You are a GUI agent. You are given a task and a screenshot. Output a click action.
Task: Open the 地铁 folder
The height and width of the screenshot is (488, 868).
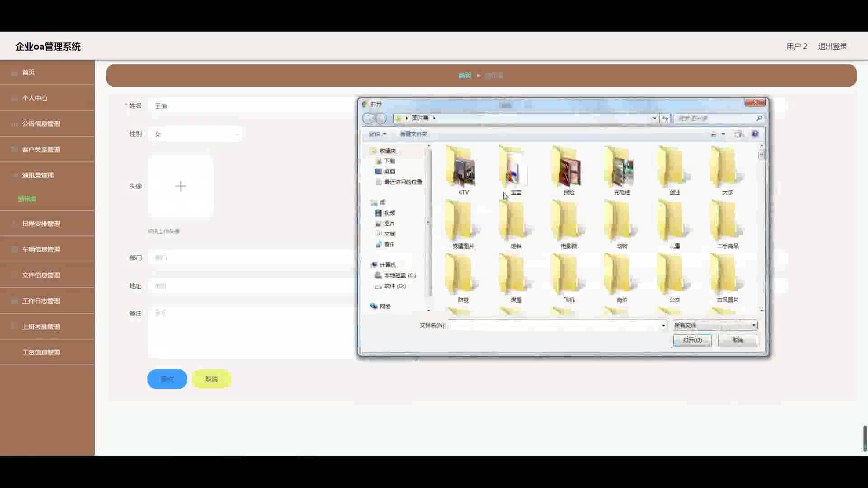coord(516,225)
